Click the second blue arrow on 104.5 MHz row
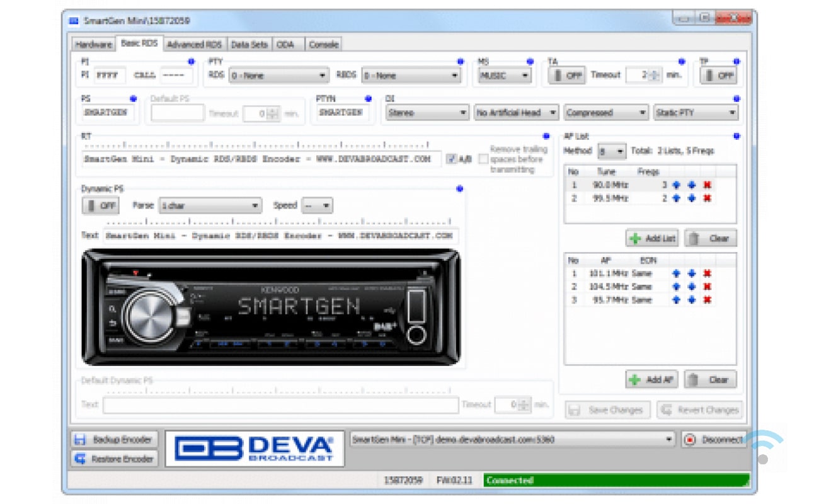 (x=692, y=287)
